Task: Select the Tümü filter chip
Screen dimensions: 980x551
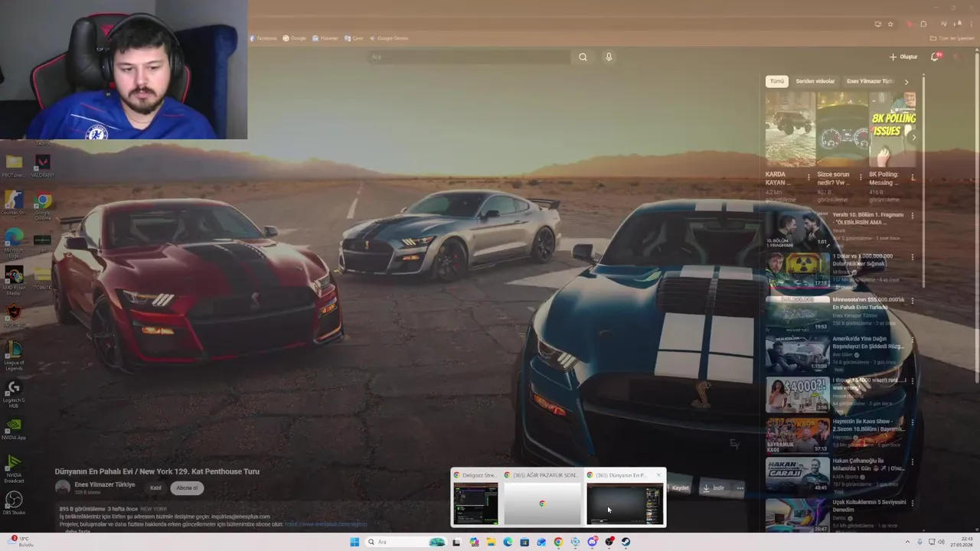Action: 776,81
